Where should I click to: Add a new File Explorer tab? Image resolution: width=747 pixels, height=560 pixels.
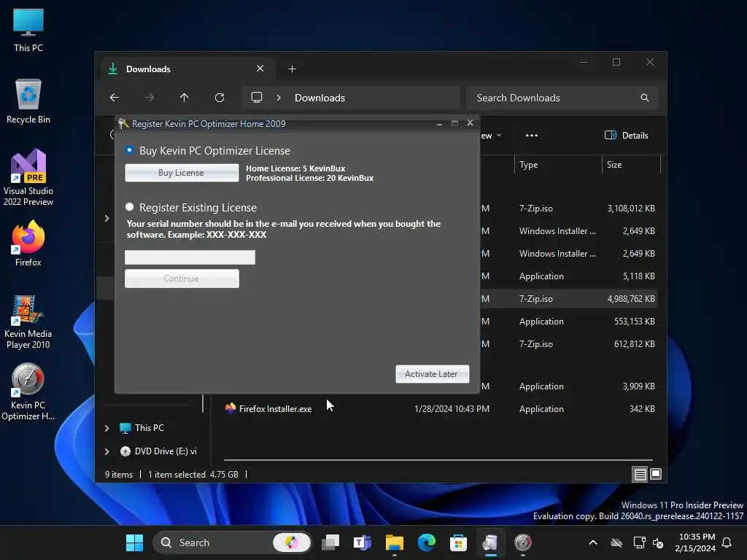[292, 69]
